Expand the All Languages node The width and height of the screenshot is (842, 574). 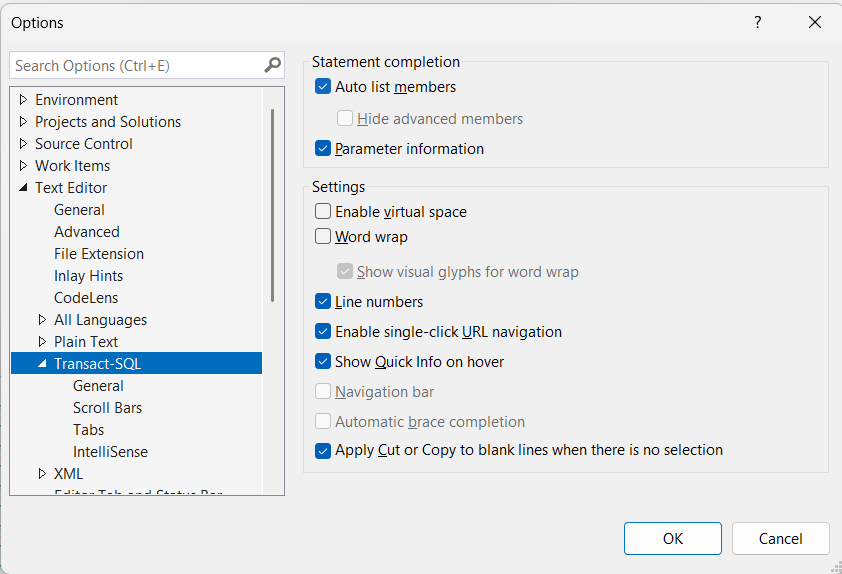(42, 319)
